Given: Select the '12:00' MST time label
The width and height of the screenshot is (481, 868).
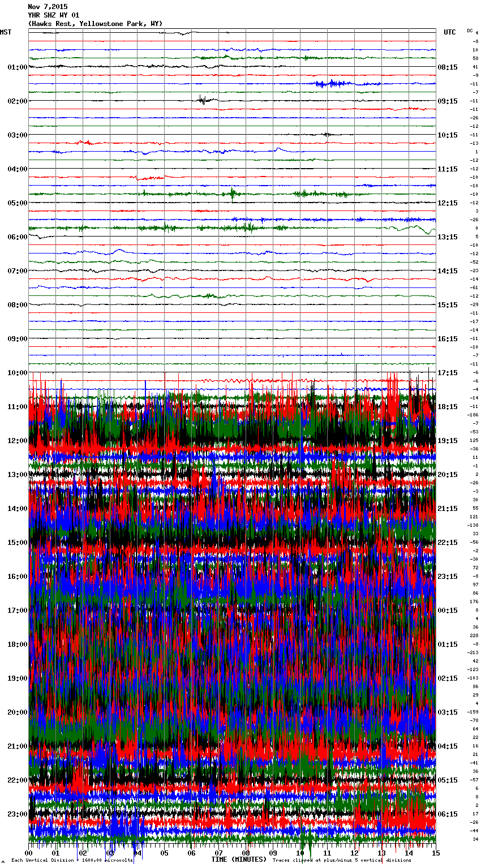Looking at the screenshot, I should click(x=18, y=441).
